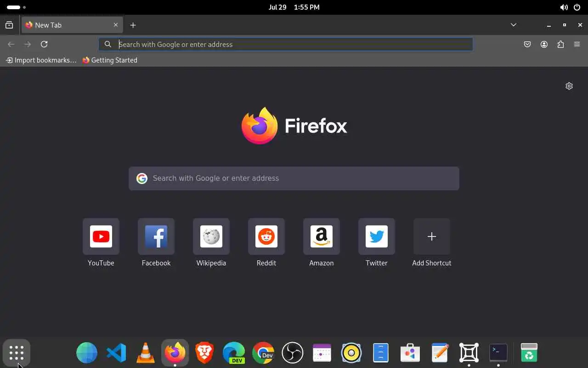Click the Firefox dock icon
The height and width of the screenshot is (368, 588).
(x=175, y=353)
